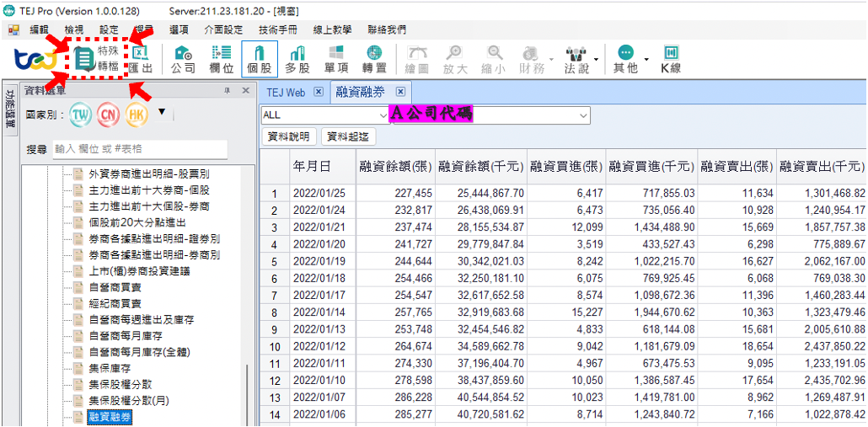Open the 特殊轉檔 special export tool
This screenshot has height=427, width=868.
pyautogui.click(x=96, y=59)
